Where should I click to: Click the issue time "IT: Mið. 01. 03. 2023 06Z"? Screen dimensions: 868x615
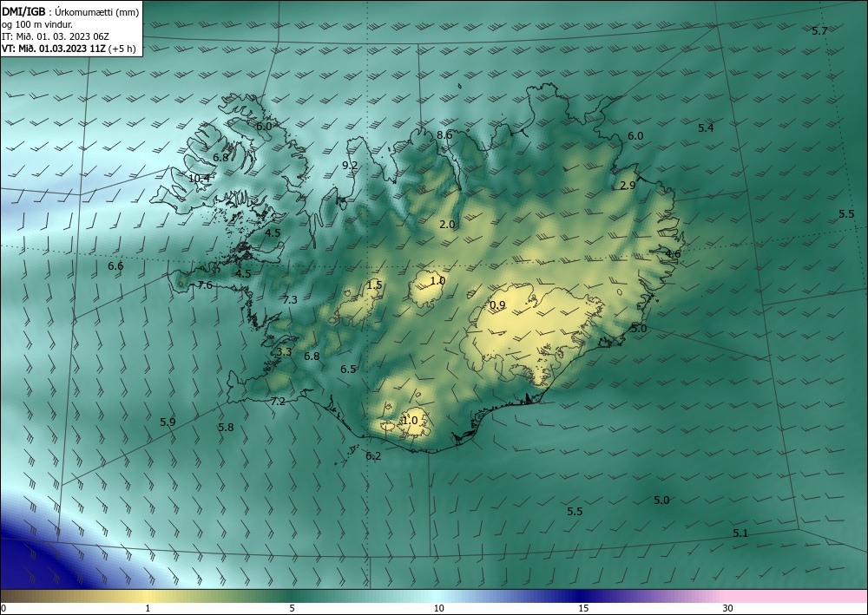point(56,36)
